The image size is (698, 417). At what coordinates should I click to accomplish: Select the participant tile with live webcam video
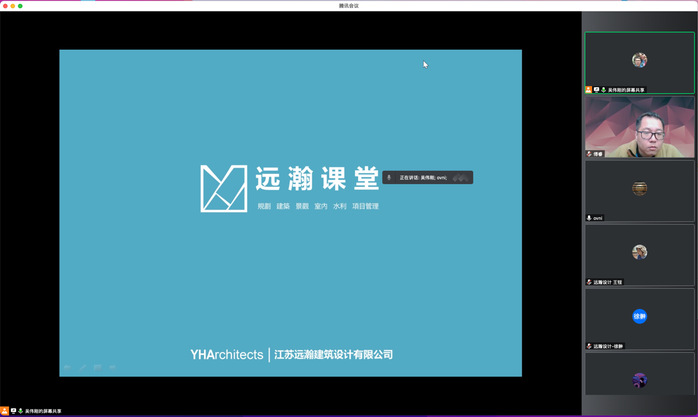(x=639, y=126)
